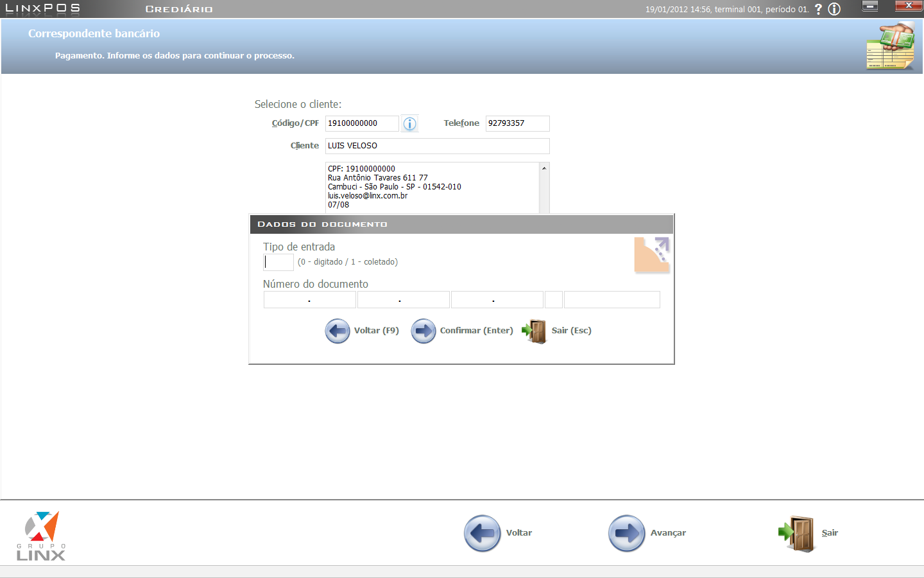Image resolution: width=924 pixels, height=578 pixels.
Task: Click the 'DADOS DO DOCUMENTO' panel title
Action: (323, 224)
